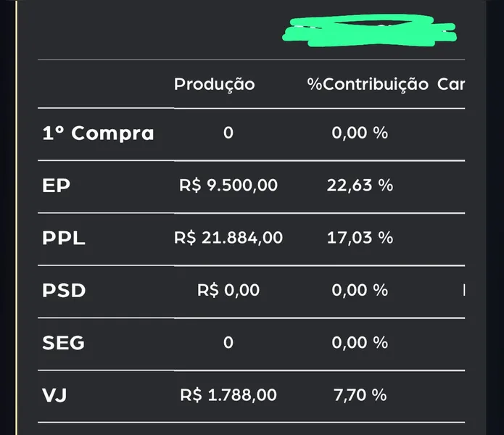Select the R$ 21.884,00 production value
This screenshot has width=504, height=435.
coord(228,238)
